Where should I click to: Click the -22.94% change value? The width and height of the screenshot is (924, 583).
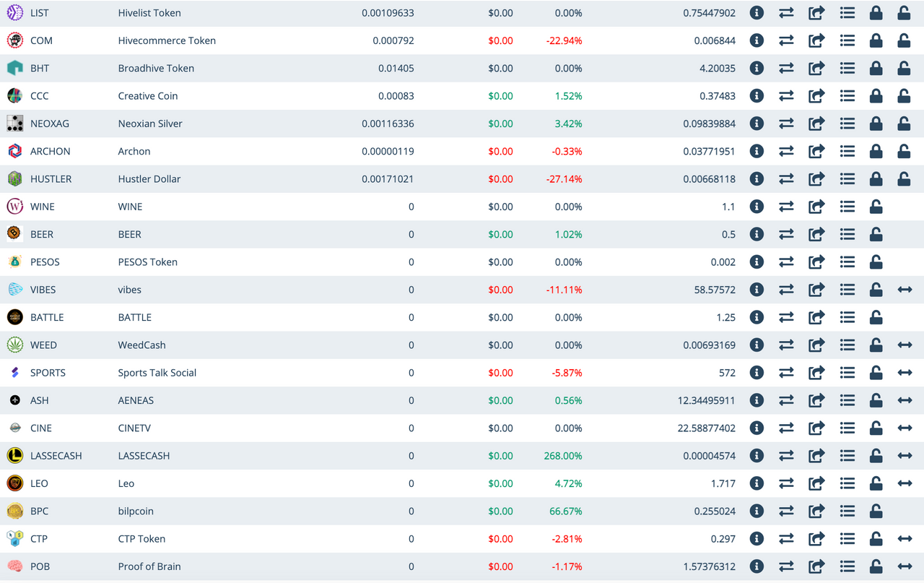coord(564,40)
